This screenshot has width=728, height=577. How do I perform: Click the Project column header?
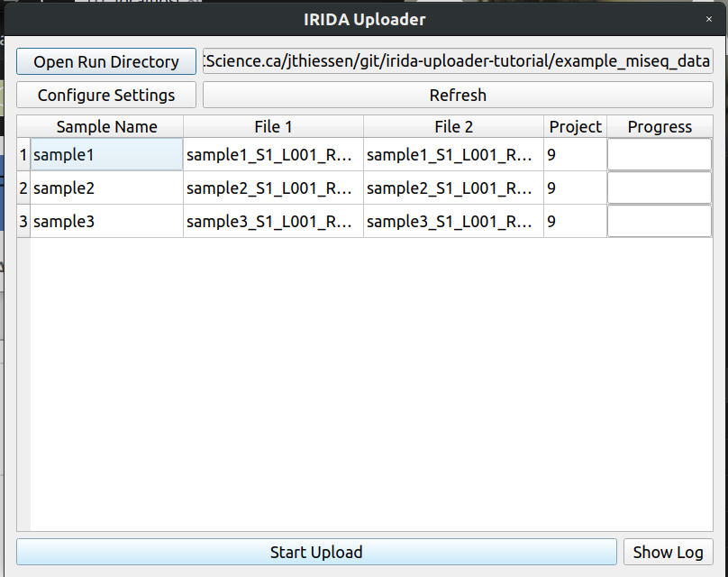575,126
